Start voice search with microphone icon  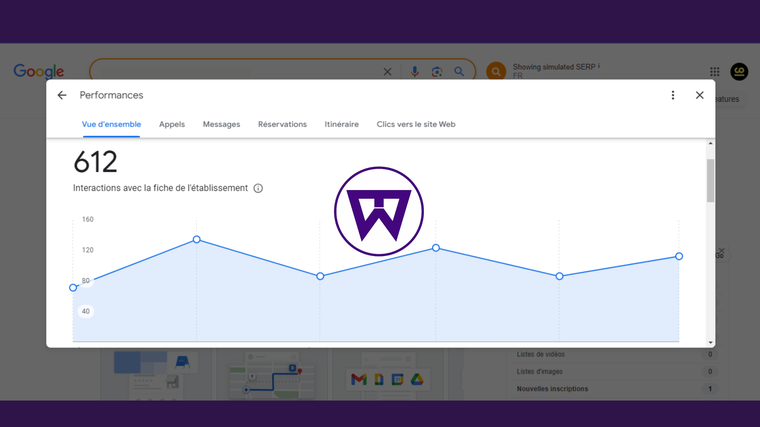(414, 72)
